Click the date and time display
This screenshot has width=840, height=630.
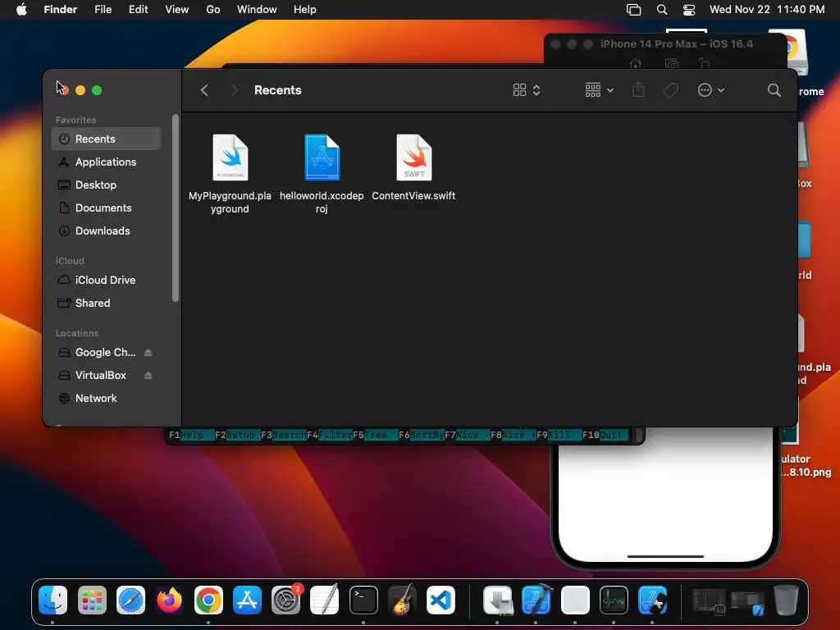767,10
